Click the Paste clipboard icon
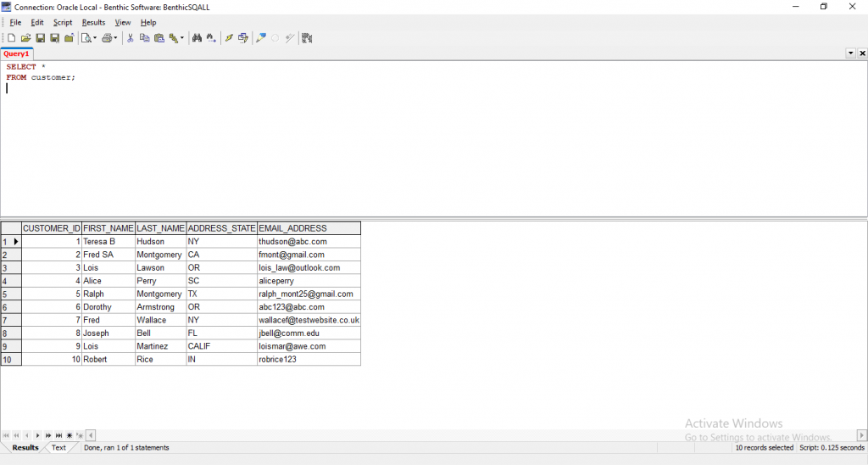 coord(159,38)
